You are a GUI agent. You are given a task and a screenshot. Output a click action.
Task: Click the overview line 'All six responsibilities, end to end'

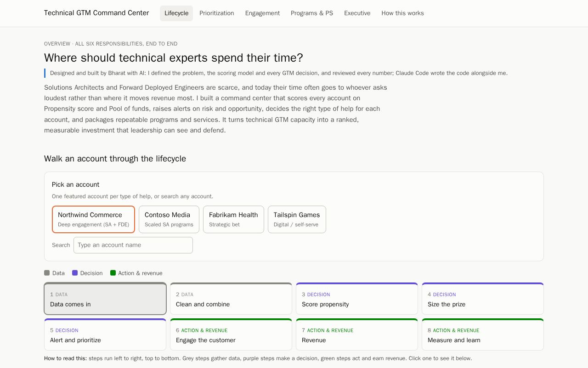(x=126, y=44)
